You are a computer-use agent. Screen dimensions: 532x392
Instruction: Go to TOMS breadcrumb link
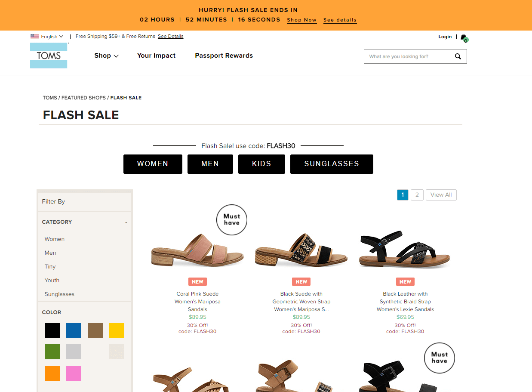click(x=50, y=98)
